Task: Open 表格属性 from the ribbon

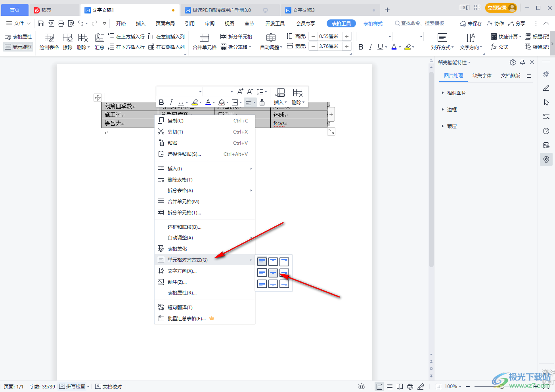Action: click(x=18, y=36)
